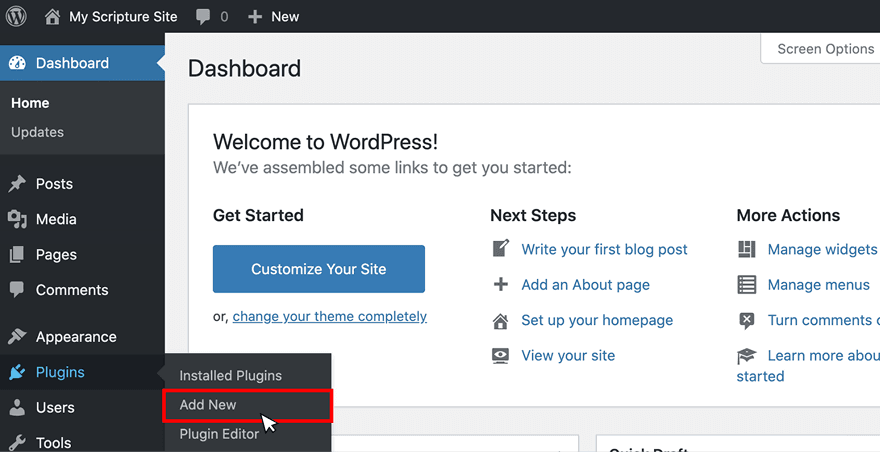
Task: Follow the Add an About page link
Action: coord(585,285)
